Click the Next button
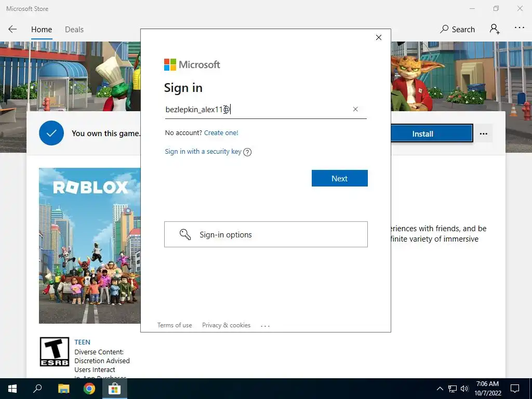This screenshot has height=399, width=532. click(x=340, y=178)
